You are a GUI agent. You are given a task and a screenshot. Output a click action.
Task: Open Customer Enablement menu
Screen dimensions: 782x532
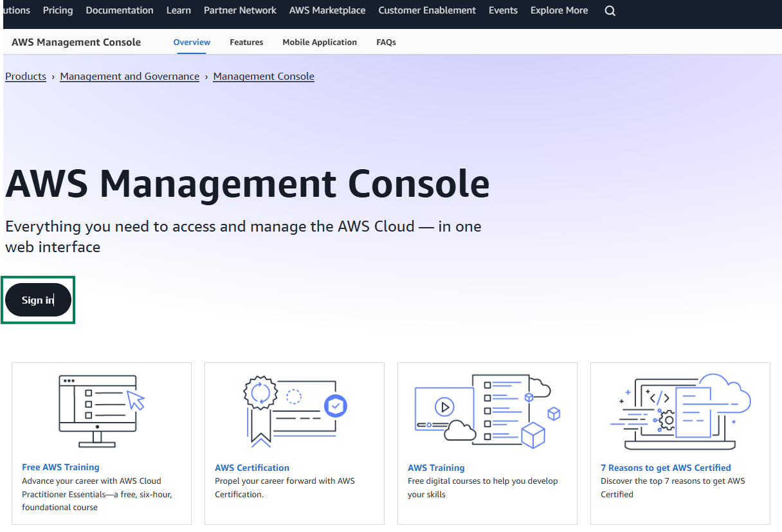point(427,10)
